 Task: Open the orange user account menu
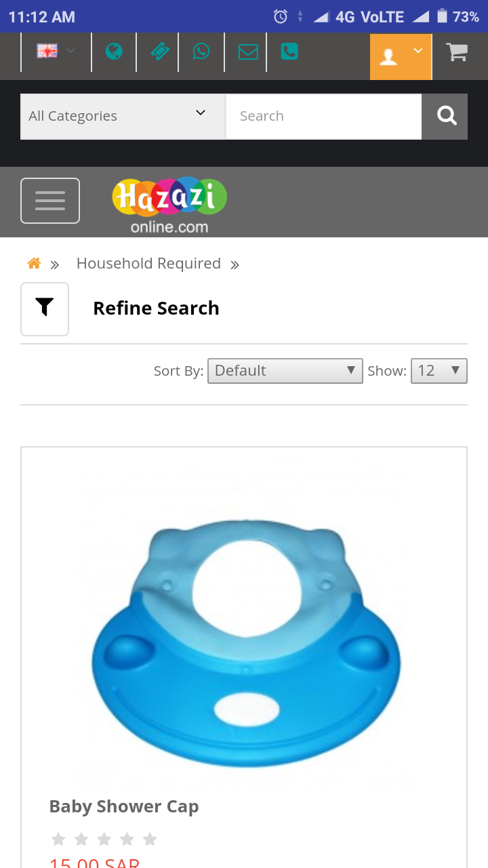pyautogui.click(x=401, y=56)
